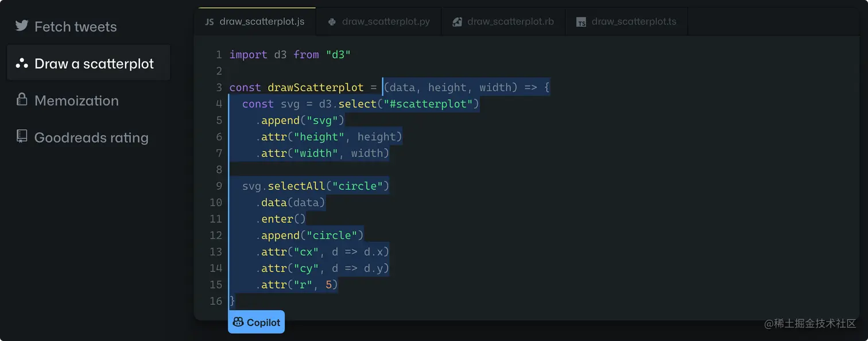Click the scatterplot dots icon
Viewport: 868px width, 341px height.
coord(22,63)
